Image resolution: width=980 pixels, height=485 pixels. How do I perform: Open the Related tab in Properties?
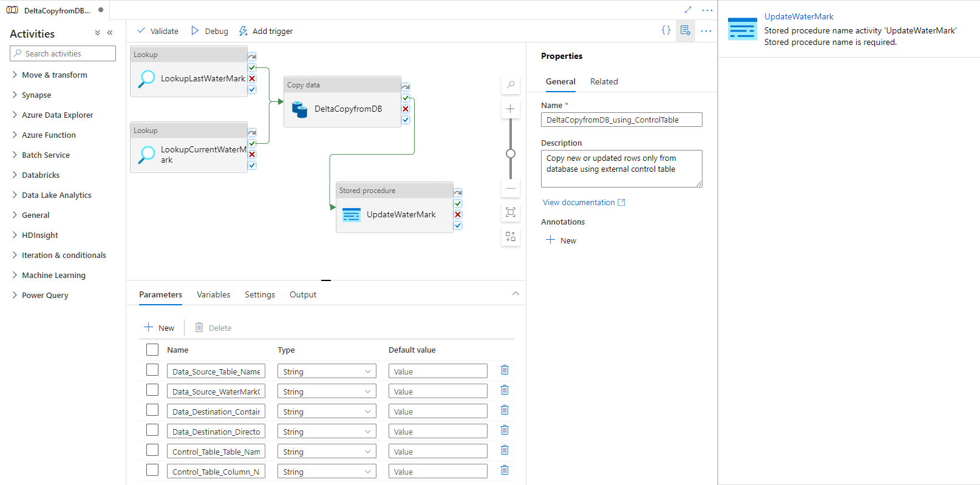pyautogui.click(x=604, y=81)
